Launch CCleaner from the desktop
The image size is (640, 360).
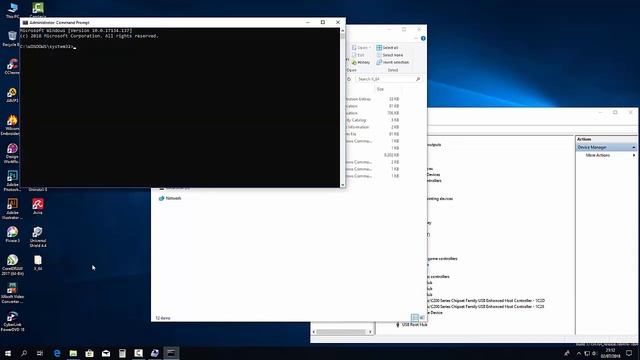12,67
